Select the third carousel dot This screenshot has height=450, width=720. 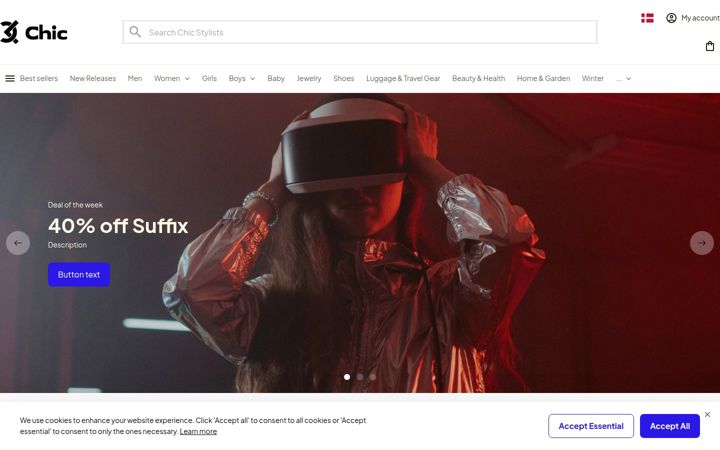coord(373,377)
